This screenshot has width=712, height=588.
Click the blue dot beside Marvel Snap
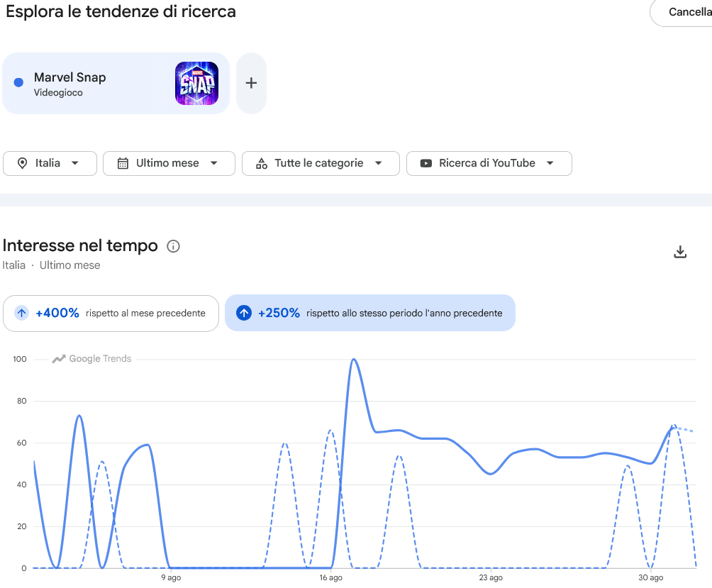point(18,82)
